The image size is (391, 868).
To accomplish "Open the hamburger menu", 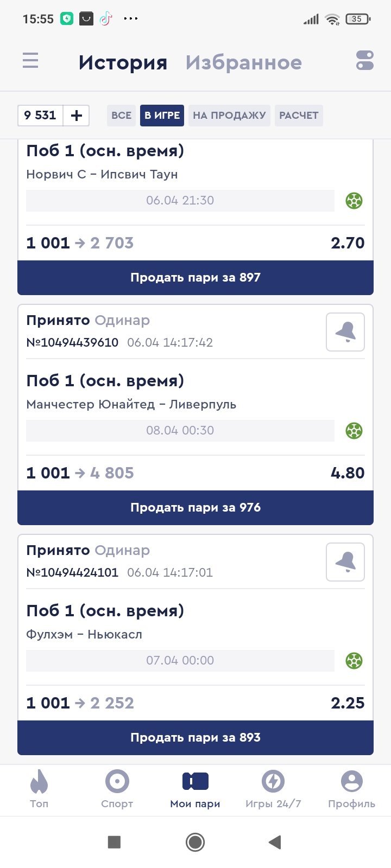I will (x=30, y=60).
